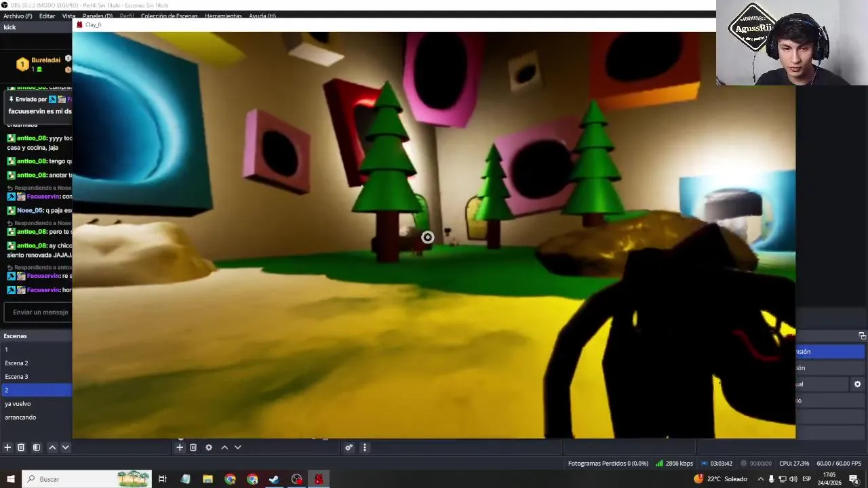Click the 03:03:42 streaming timer
This screenshot has width=868, height=488.
click(717, 464)
